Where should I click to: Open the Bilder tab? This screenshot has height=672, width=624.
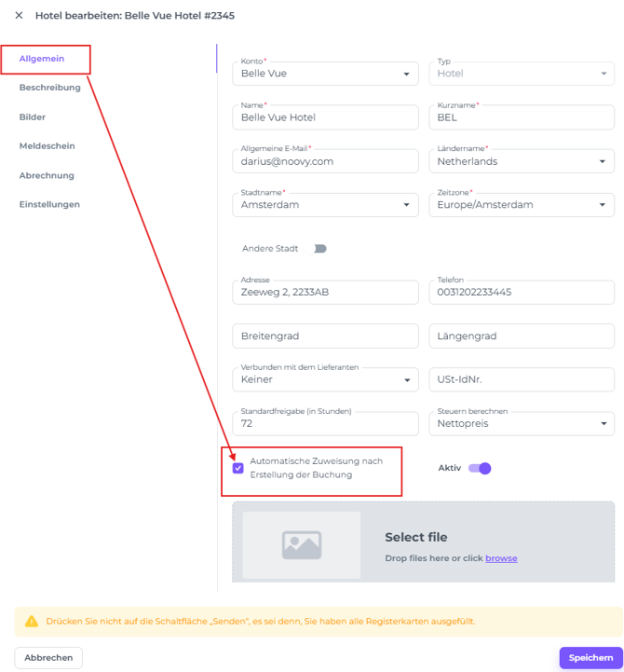point(33,117)
